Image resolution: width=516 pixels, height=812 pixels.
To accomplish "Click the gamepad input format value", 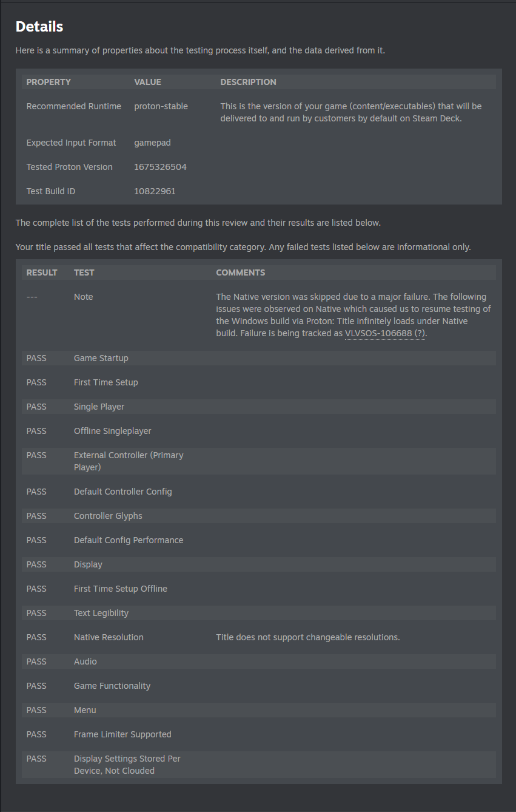I will coord(152,143).
